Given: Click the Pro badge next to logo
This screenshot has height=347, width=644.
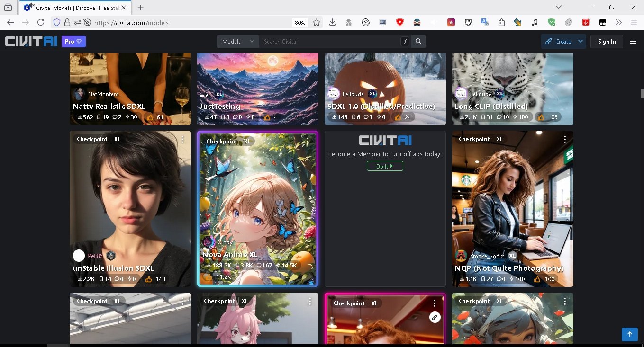Looking at the screenshot, I should point(73,42).
